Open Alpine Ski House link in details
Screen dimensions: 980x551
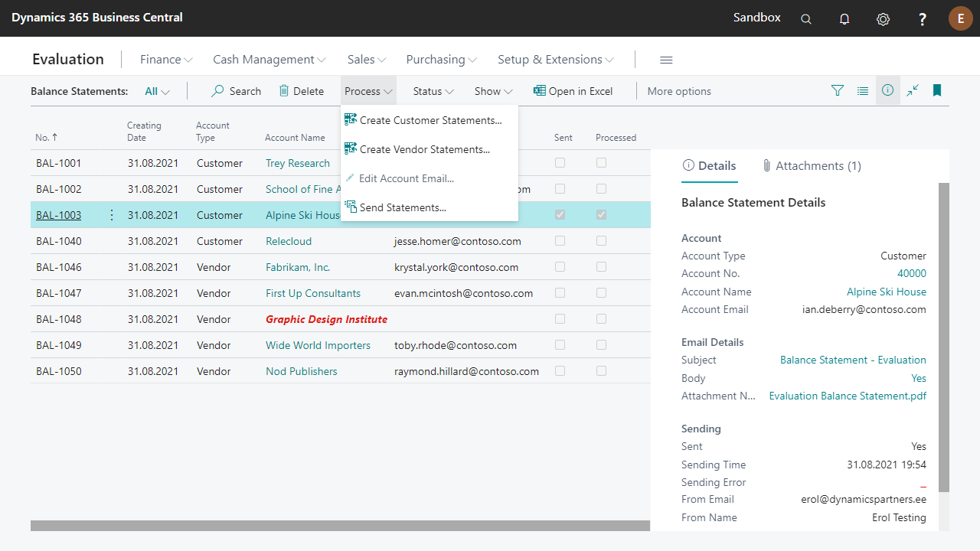pyautogui.click(x=887, y=292)
